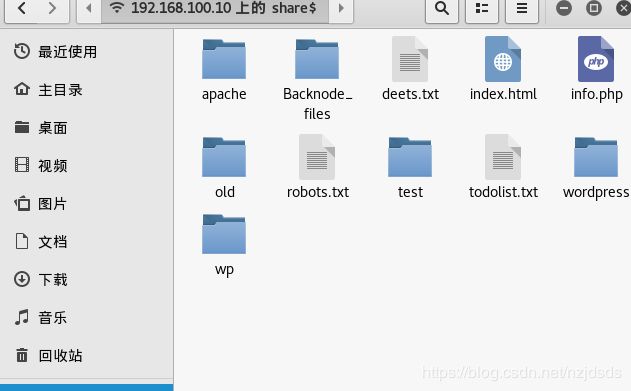Screen dimensions: 631x391
Task: Click the 回收站 trash icon in sidebar
Action: click(22, 355)
